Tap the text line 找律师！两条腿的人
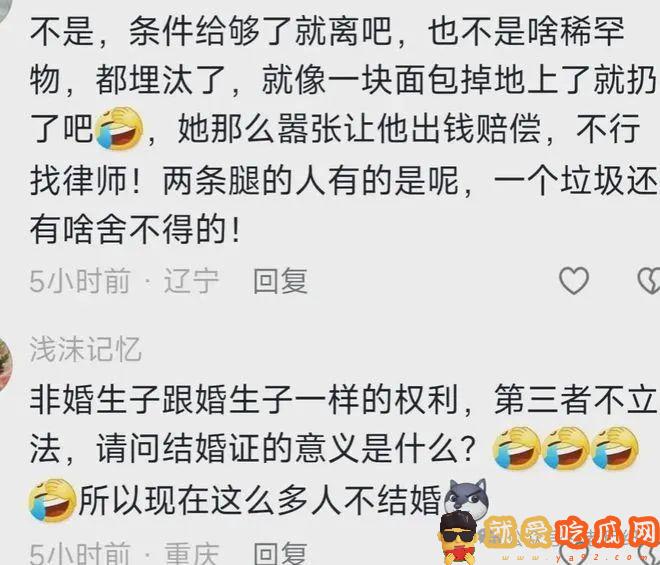This screenshot has width=660, height=565. tap(343, 181)
